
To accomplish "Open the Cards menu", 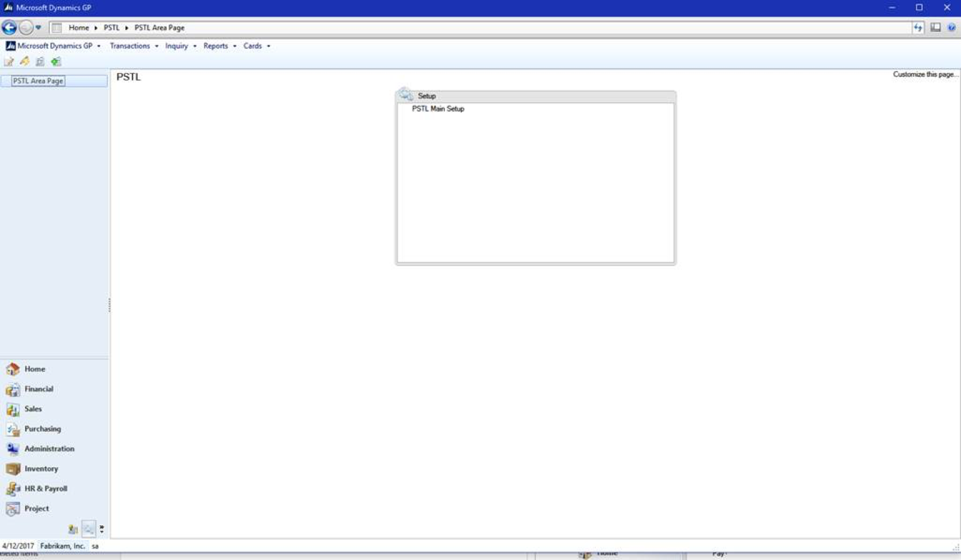I will point(252,46).
